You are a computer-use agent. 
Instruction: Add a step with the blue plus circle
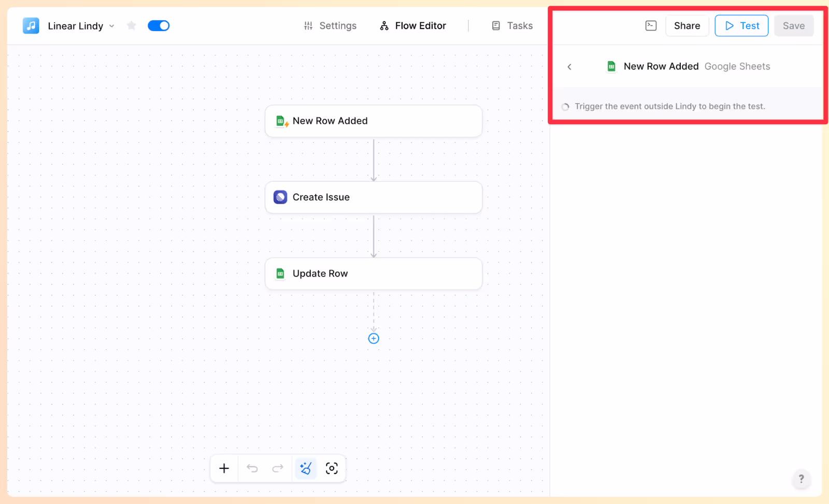pos(374,338)
